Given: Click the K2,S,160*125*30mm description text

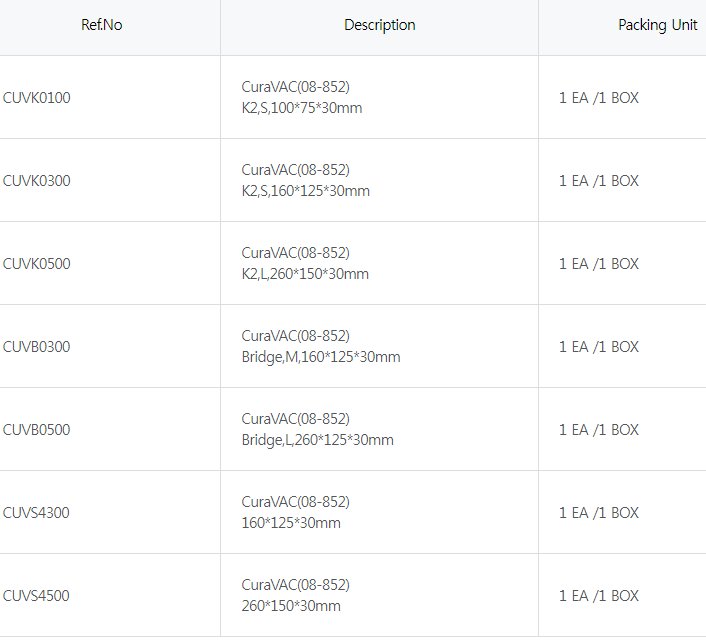Looking at the screenshot, I should tap(306, 191).
